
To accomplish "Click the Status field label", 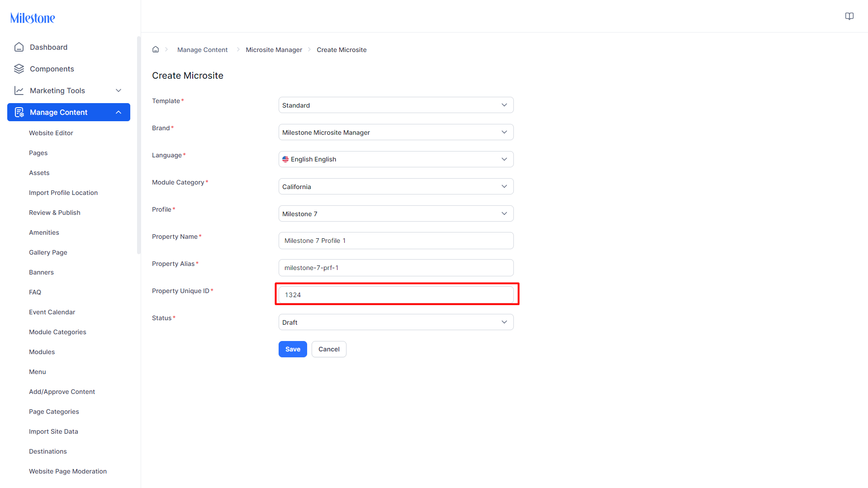I will (162, 318).
